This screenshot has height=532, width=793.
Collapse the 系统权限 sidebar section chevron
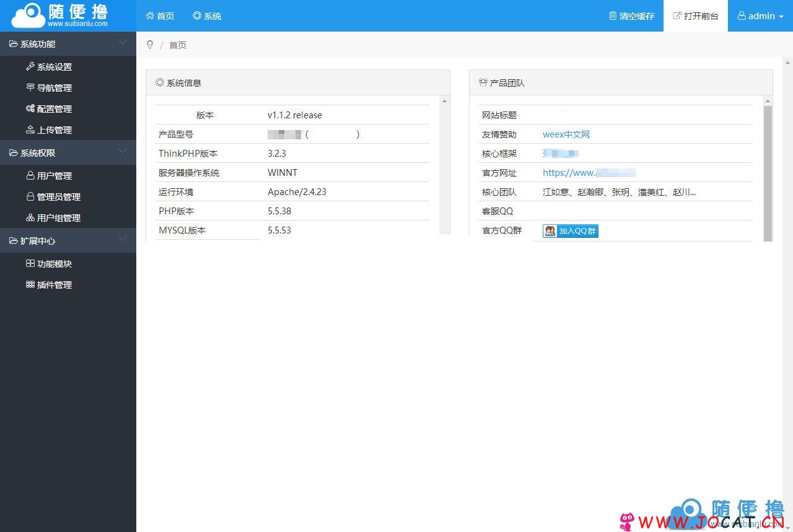123,152
